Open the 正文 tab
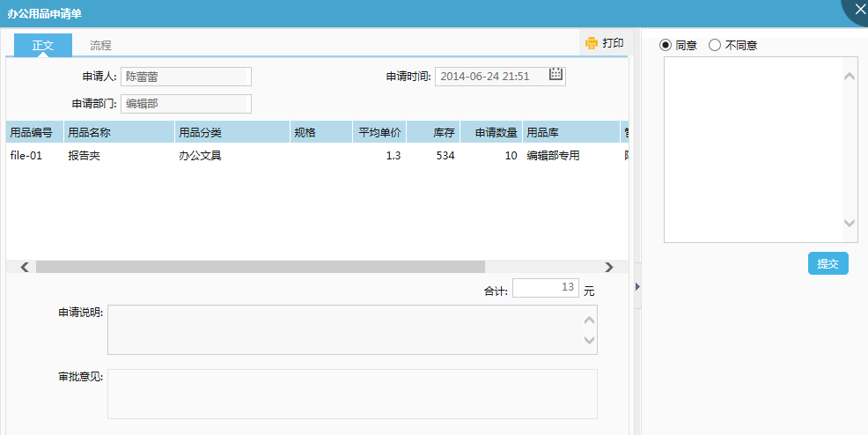 click(x=43, y=45)
